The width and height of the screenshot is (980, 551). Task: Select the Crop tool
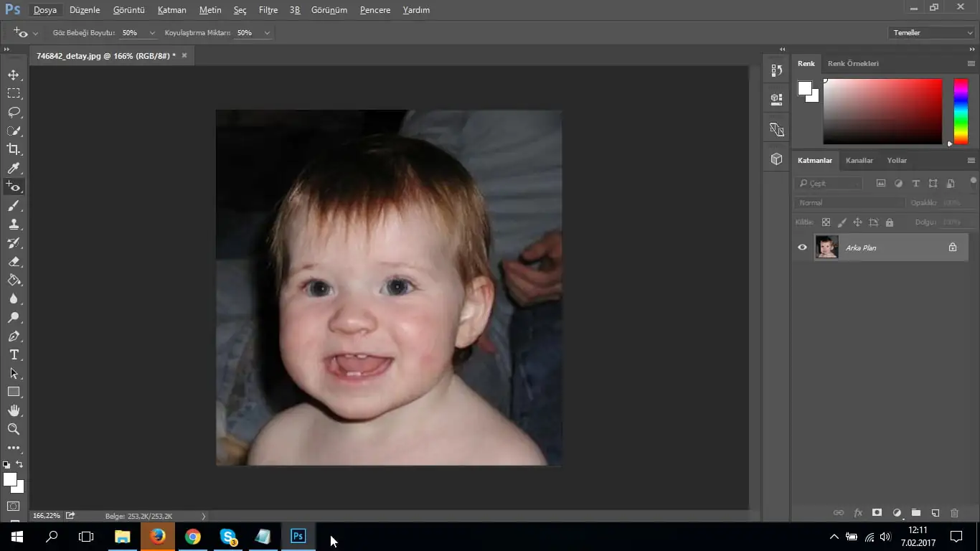click(x=14, y=149)
